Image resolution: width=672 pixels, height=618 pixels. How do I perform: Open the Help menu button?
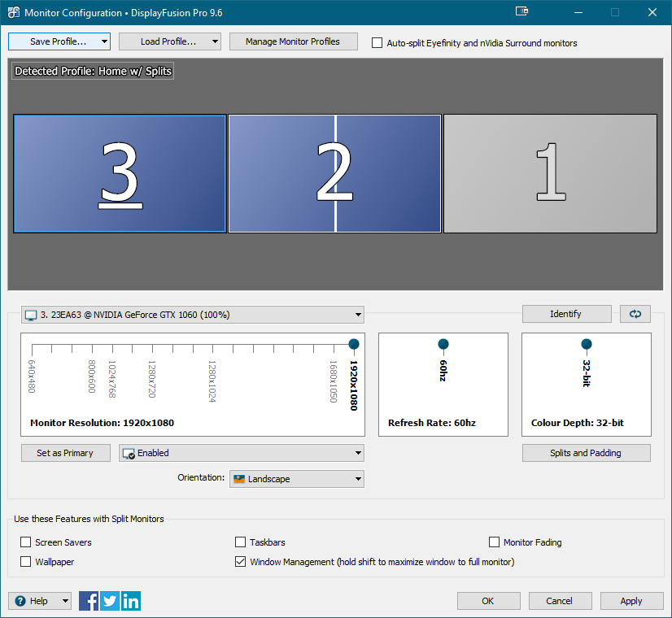(x=40, y=601)
